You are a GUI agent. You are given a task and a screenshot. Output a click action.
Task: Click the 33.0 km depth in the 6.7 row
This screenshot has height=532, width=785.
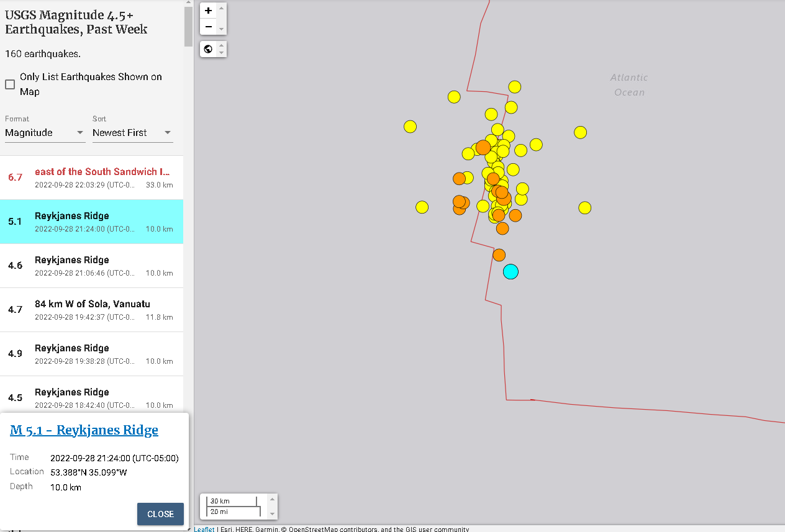coord(160,185)
